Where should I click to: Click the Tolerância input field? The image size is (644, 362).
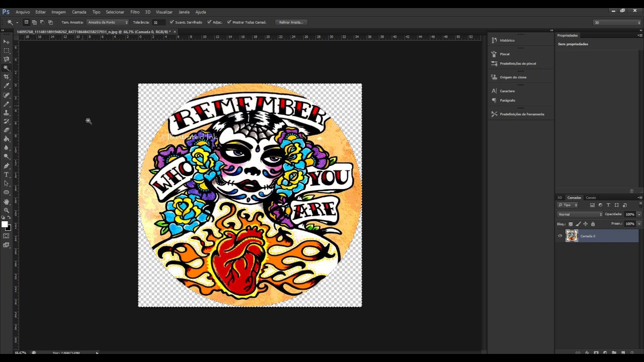point(158,22)
